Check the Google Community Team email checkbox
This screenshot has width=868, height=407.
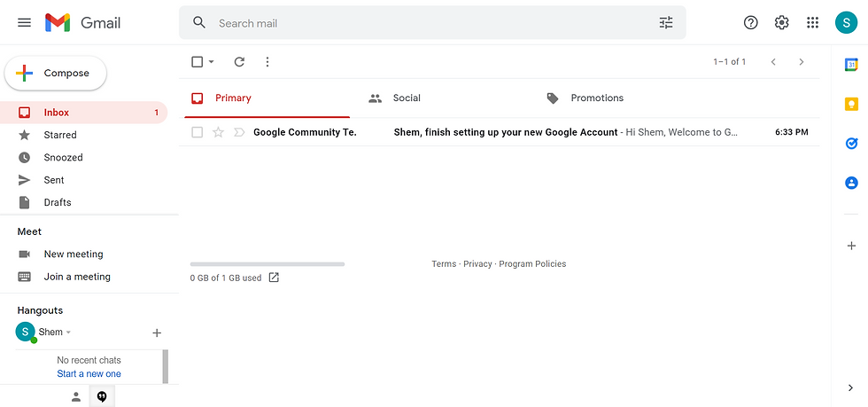197,132
